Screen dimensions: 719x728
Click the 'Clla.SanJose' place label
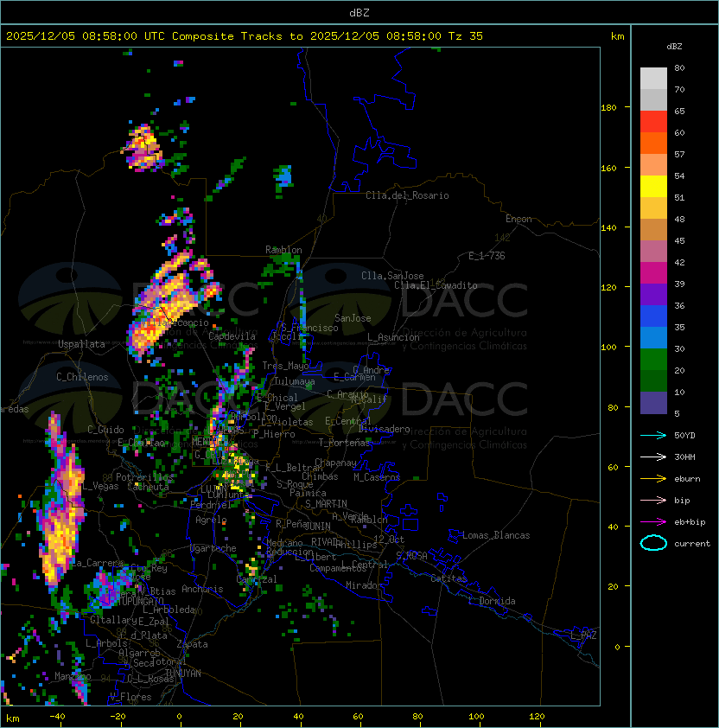click(392, 276)
